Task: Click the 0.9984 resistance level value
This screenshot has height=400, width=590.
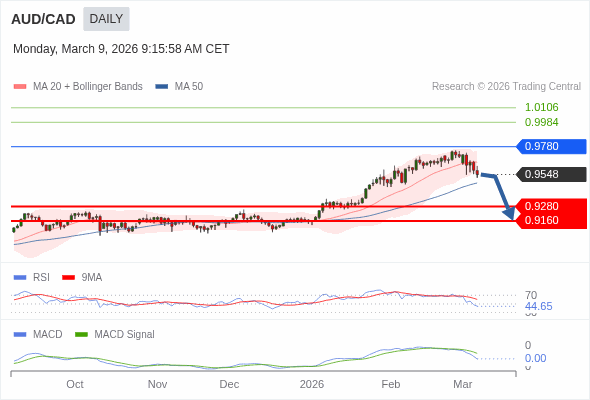Action: point(541,122)
